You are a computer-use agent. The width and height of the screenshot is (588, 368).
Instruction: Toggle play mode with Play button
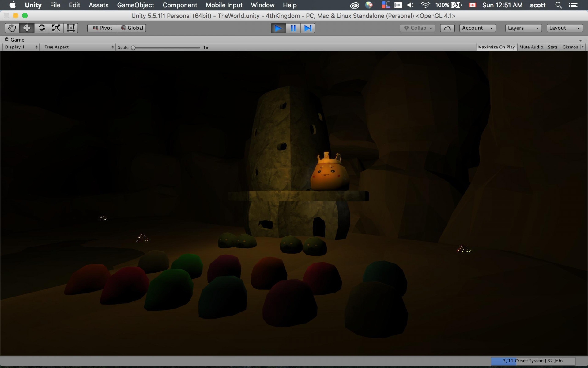tap(278, 28)
